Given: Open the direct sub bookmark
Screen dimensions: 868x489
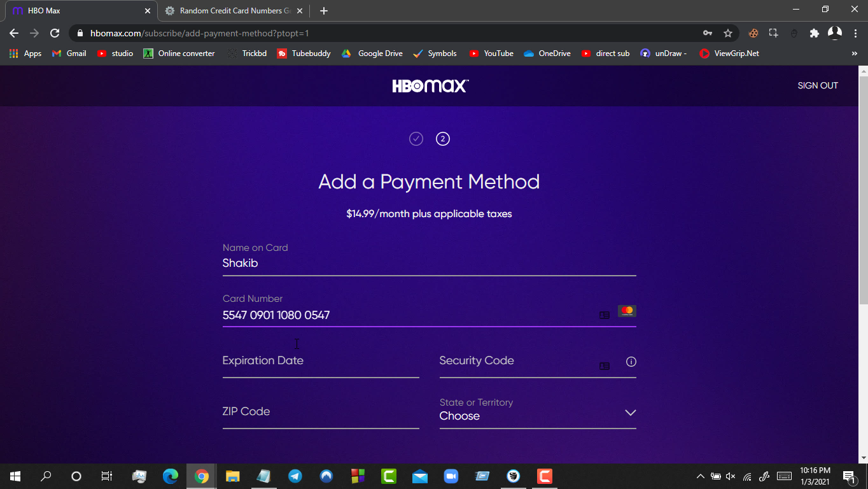Looking at the screenshot, I should (x=605, y=53).
